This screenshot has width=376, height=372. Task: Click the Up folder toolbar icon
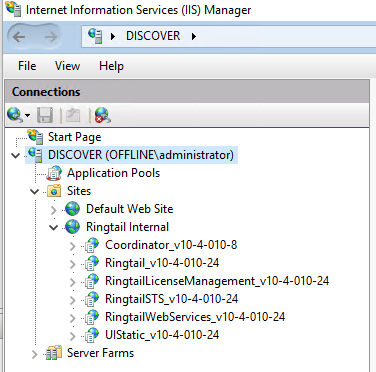click(x=73, y=115)
